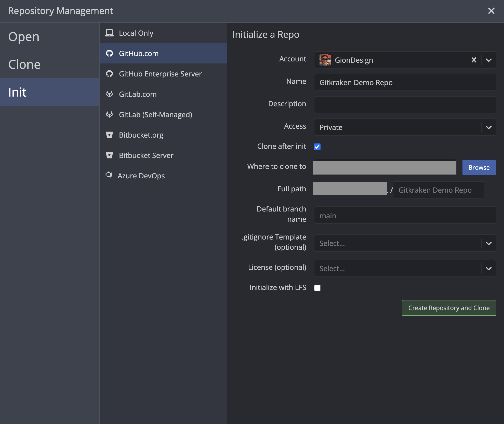504x424 pixels.
Task: Open the Access dropdown showing Private
Action: 489,127
